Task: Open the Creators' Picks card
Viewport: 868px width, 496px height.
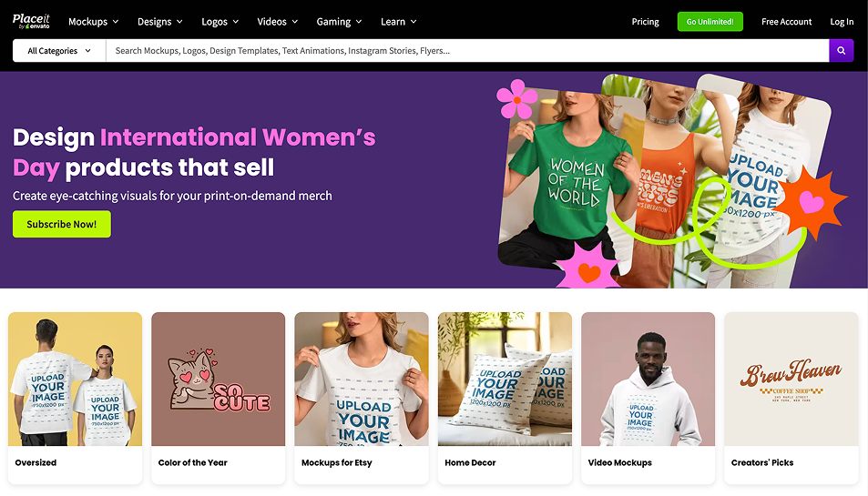Action: click(x=791, y=380)
